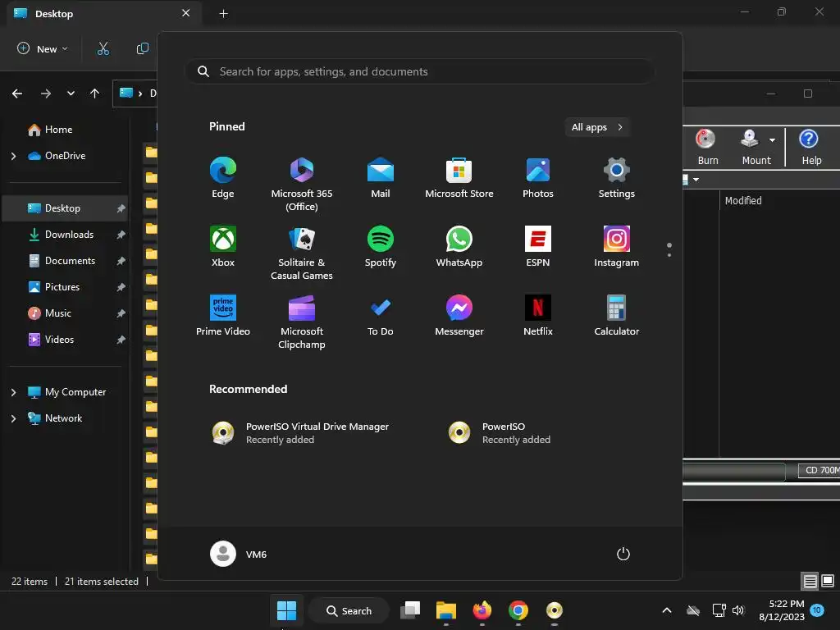Viewport: 840px width, 630px height.
Task: Click the Copy icon in File Explorer
Action: [142, 48]
